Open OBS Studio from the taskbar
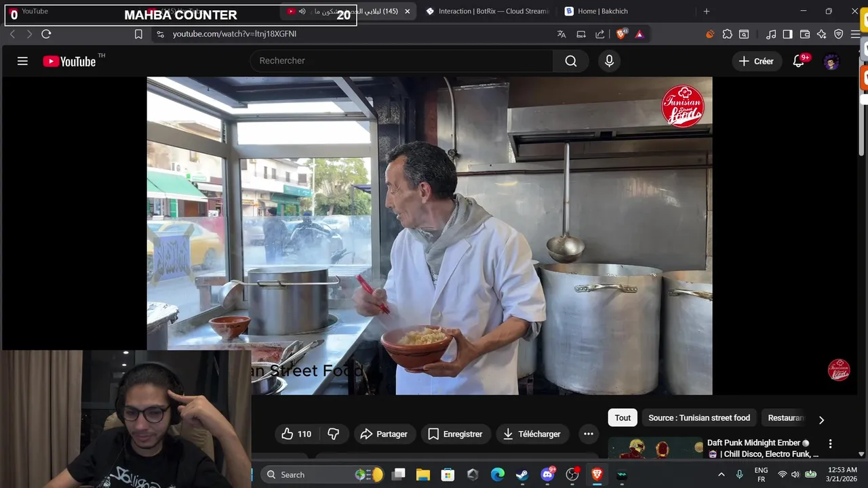 572,474
